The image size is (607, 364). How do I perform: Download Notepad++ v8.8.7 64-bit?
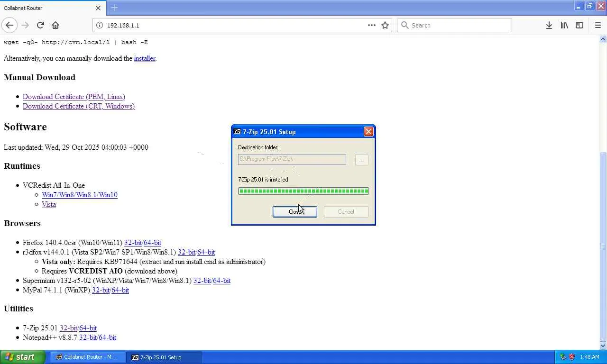[x=107, y=337]
